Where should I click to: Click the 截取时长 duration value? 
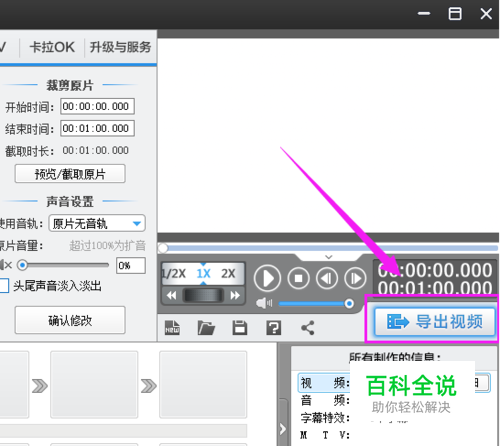[96, 150]
